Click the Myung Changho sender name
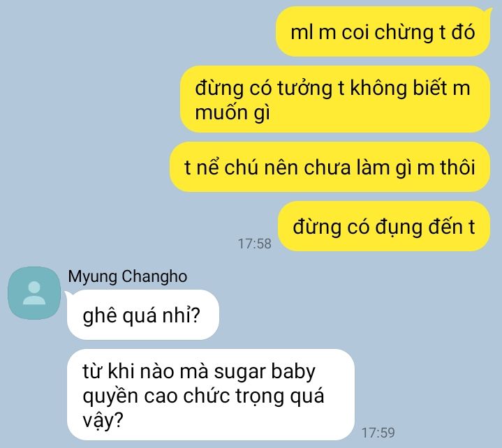The width and height of the screenshot is (502, 448). tap(128, 276)
